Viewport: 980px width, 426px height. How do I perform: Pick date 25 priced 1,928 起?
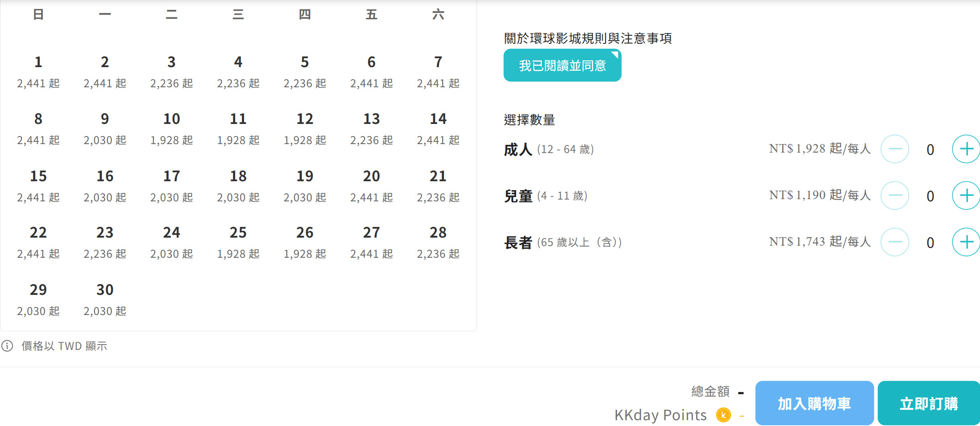click(x=238, y=242)
